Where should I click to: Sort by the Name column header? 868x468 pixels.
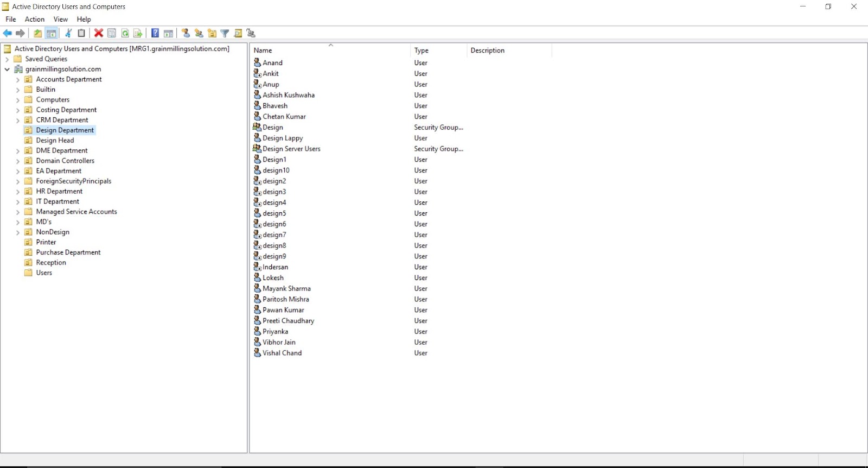tap(330, 50)
